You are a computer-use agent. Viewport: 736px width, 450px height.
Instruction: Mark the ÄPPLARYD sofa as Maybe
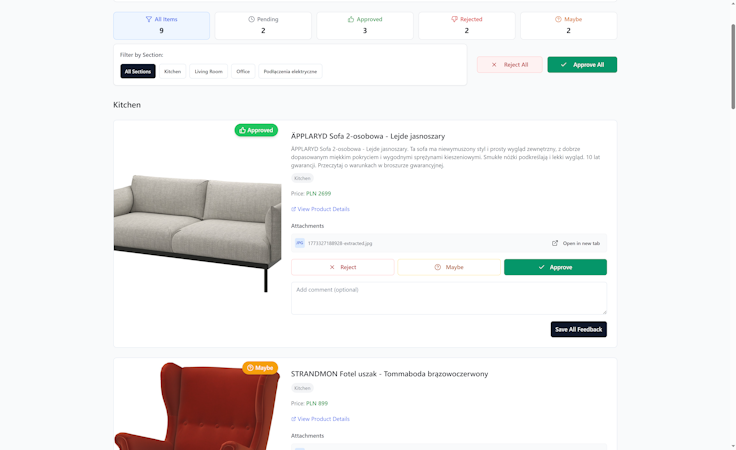[449, 267]
